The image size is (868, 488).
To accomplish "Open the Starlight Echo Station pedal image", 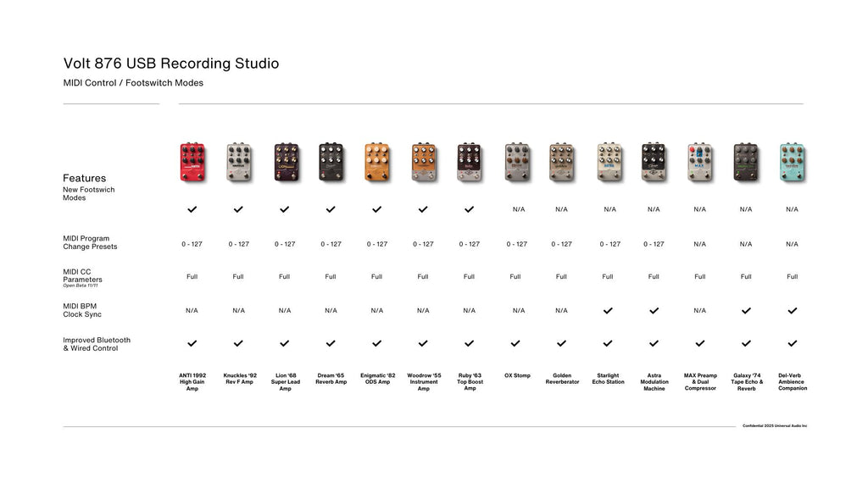I will [x=608, y=162].
